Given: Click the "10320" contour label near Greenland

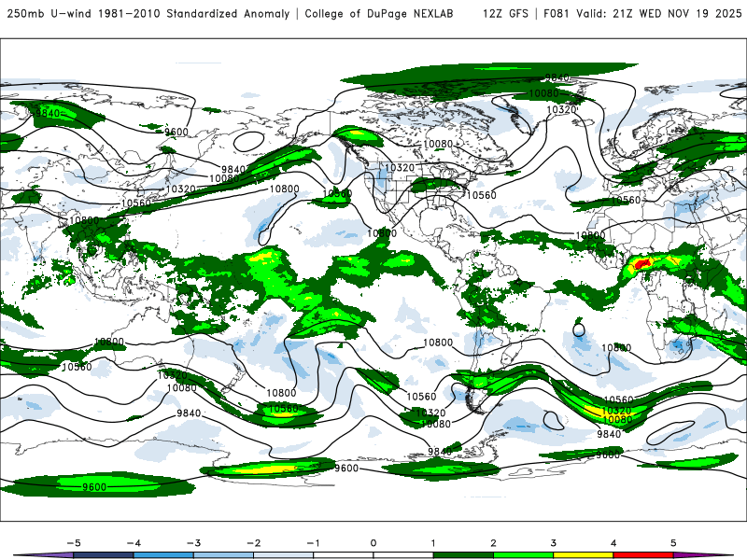Looking at the screenshot, I should 561,110.
